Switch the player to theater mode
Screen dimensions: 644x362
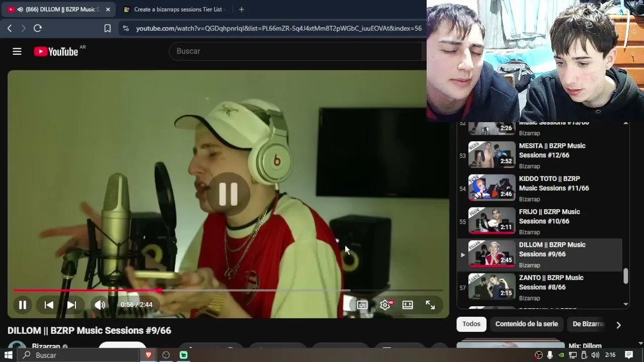coord(408,305)
